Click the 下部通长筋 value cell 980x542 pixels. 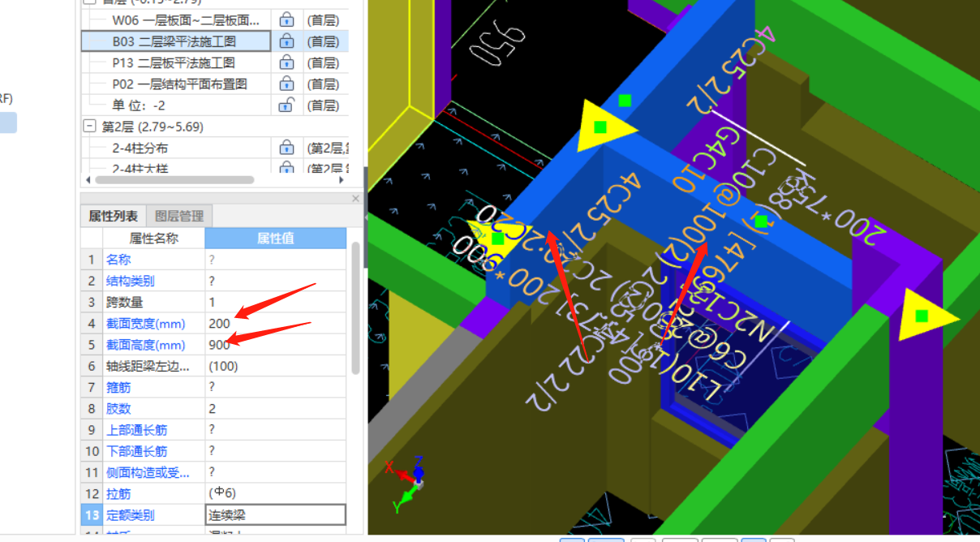click(x=276, y=450)
